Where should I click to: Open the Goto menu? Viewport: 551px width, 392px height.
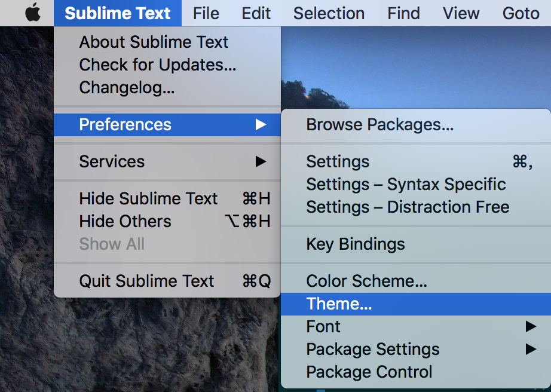[x=521, y=13]
